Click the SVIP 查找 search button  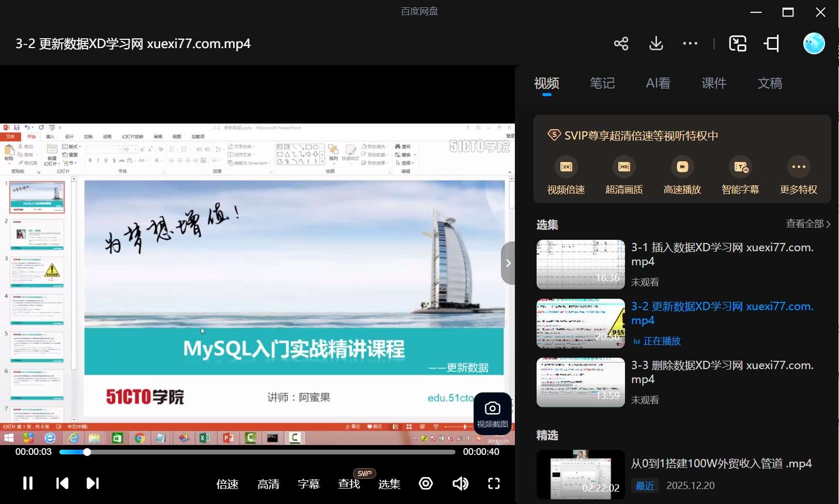click(348, 484)
